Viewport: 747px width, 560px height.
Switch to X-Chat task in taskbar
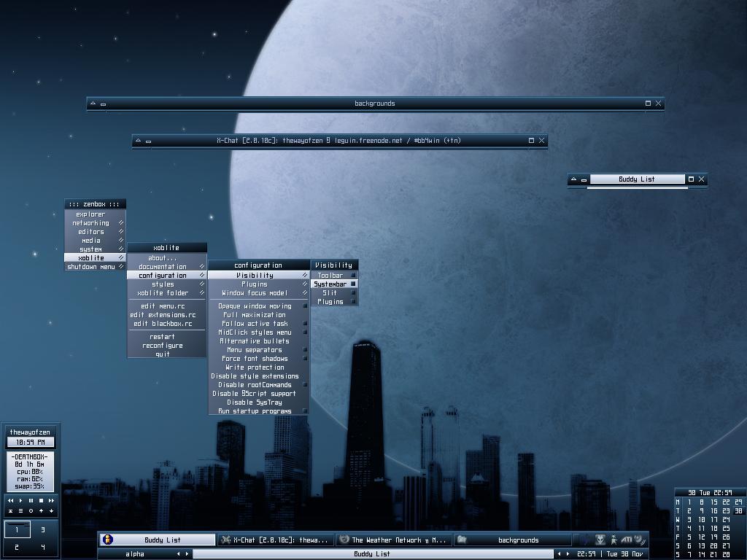click(276, 540)
